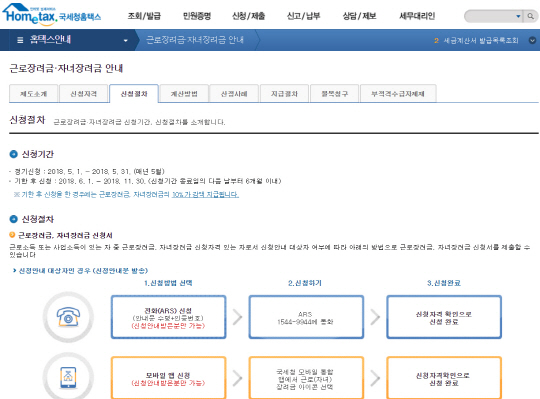Viewport: 540px width, 399px height.
Task: Click arrow after ARS 1544-9944 box
Action: pos(375,317)
